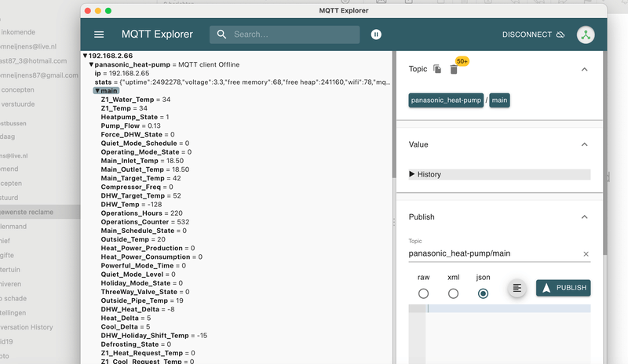Open the hamburger menu in MQTT Explorer
The height and width of the screenshot is (364, 628).
[x=99, y=35]
